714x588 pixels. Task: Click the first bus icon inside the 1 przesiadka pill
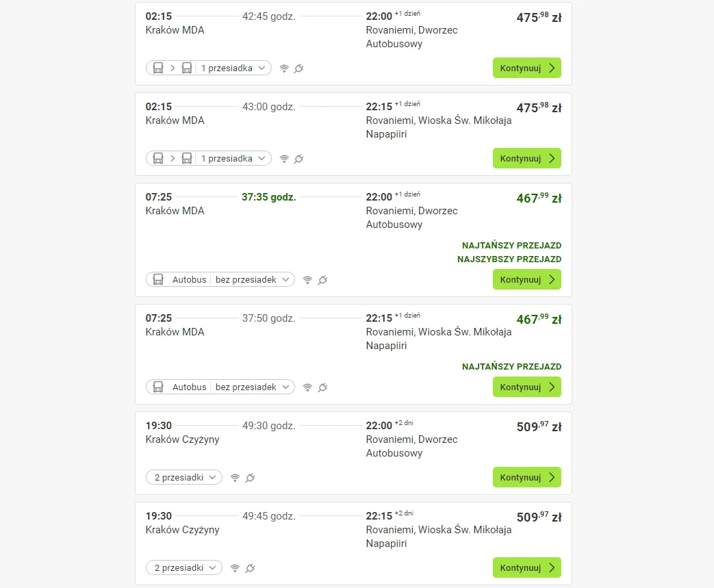pyautogui.click(x=158, y=68)
